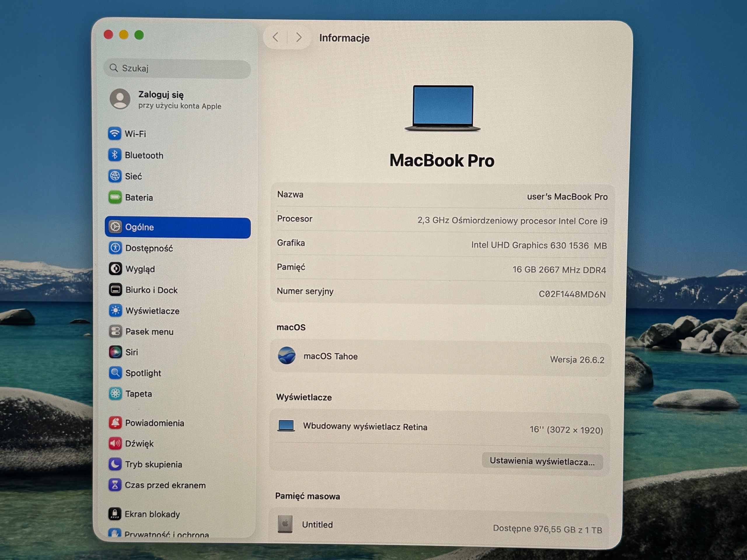The height and width of the screenshot is (560, 747).
Task: Click the macOS Tahoe name text
Action: [x=331, y=356]
